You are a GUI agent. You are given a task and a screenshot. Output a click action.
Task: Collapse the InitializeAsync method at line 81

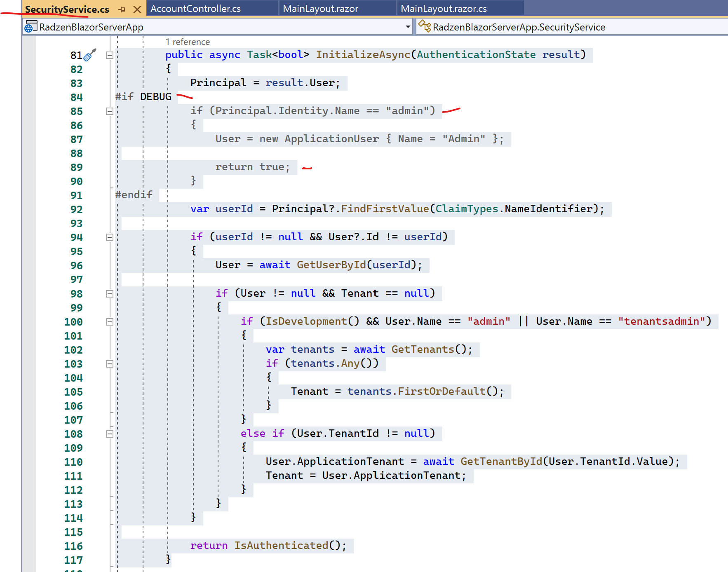pyautogui.click(x=109, y=55)
